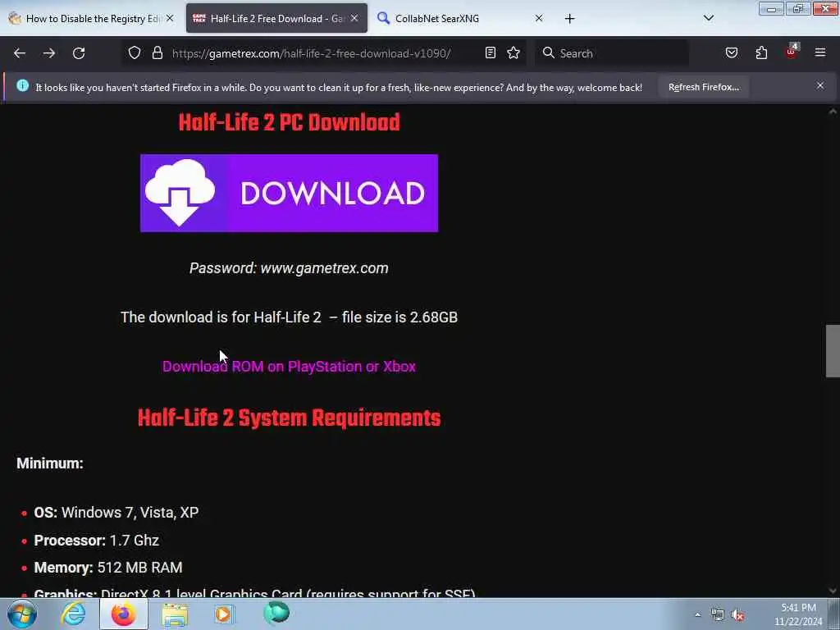The height and width of the screenshot is (630, 840).
Task: Open Download ROM on PlayStation or Xbox link
Action: 289,367
